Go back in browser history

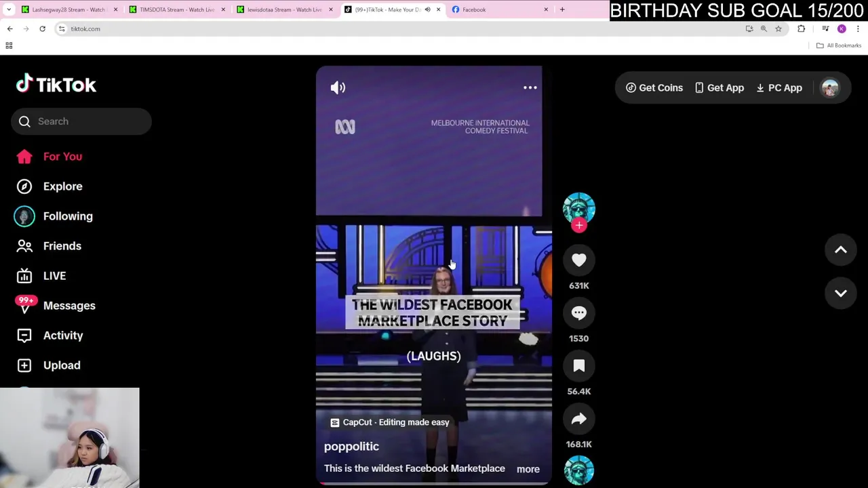pos(9,28)
